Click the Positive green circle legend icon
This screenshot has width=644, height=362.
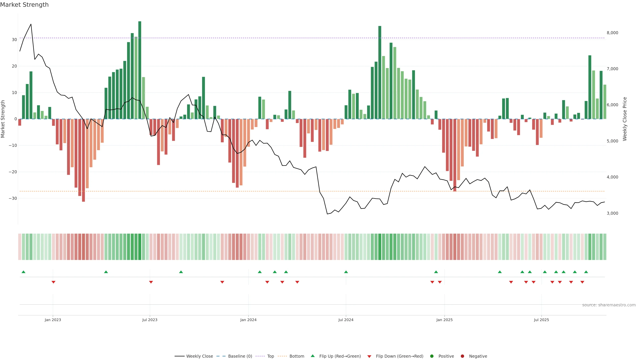click(x=432, y=356)
